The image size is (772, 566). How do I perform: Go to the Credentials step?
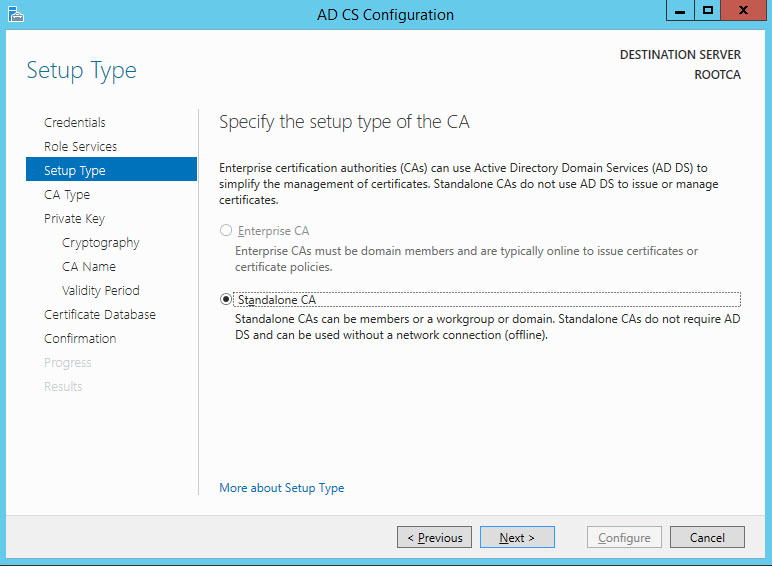coord(75,123)
